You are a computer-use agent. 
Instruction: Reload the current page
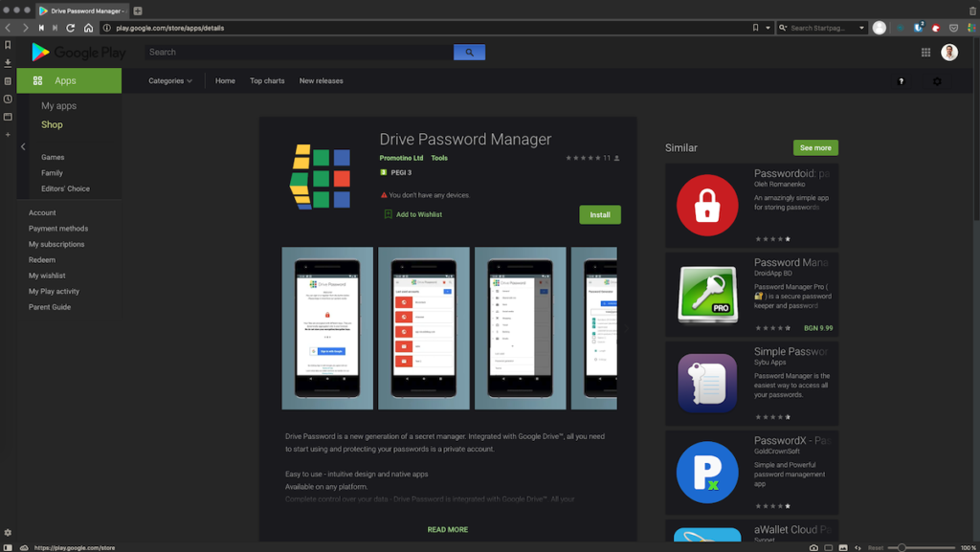[x=71, y=28]
